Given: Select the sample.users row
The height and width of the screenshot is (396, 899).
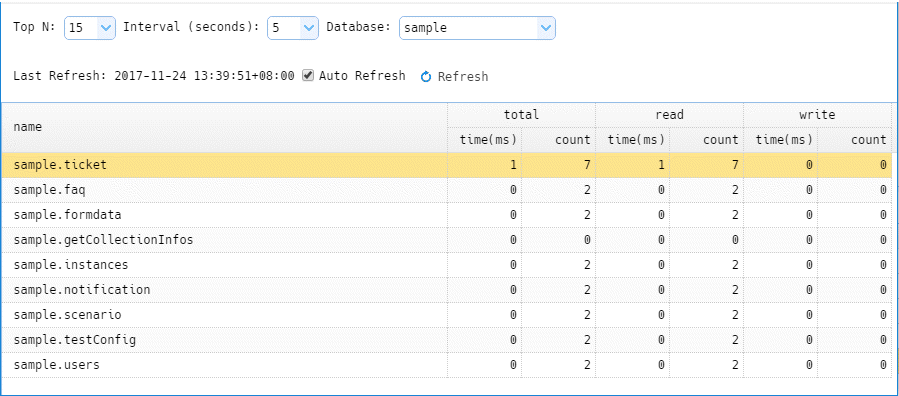Looking at the screenshot, I should (446, 365).
